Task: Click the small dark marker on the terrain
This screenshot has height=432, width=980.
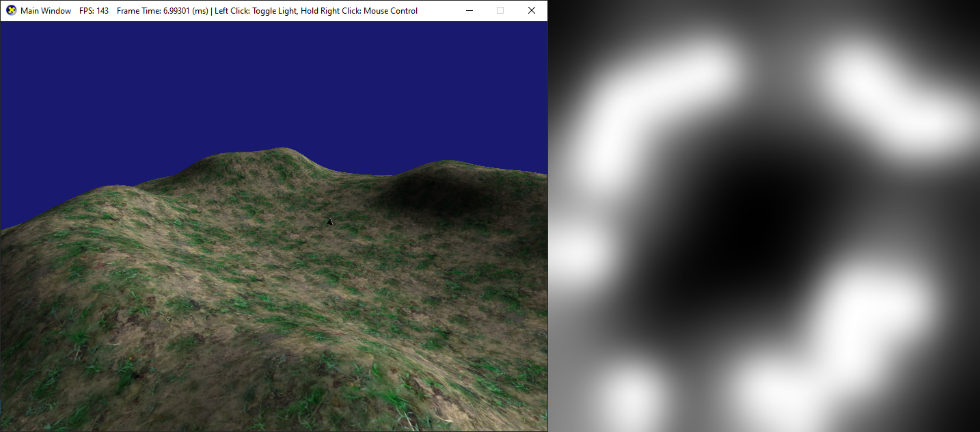Action: [330, 221]
